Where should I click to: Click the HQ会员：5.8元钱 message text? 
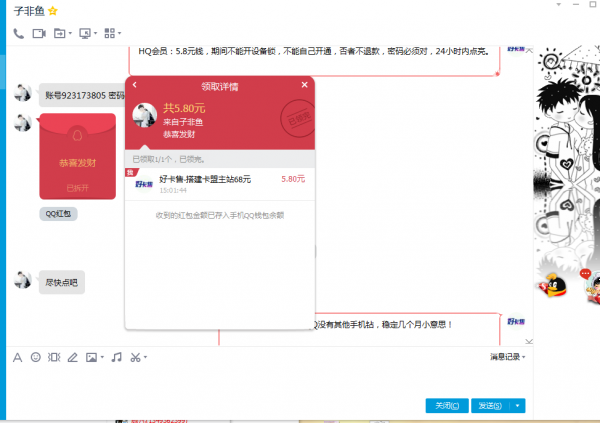[x=314, y=51]
